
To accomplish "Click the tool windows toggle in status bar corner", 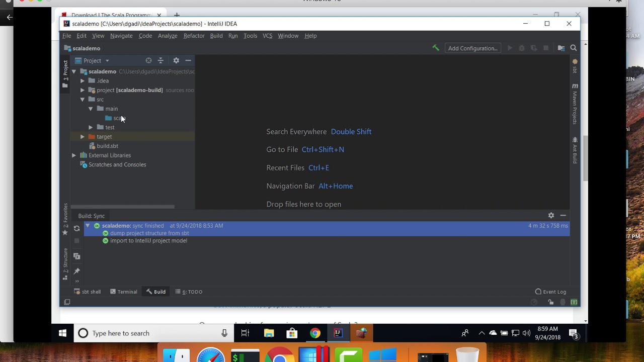I will coord(67,302).
